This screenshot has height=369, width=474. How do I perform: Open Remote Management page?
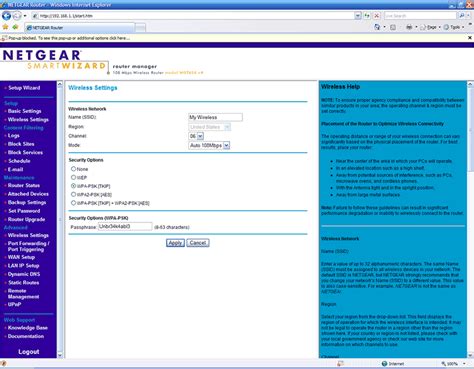pos(23,294)
